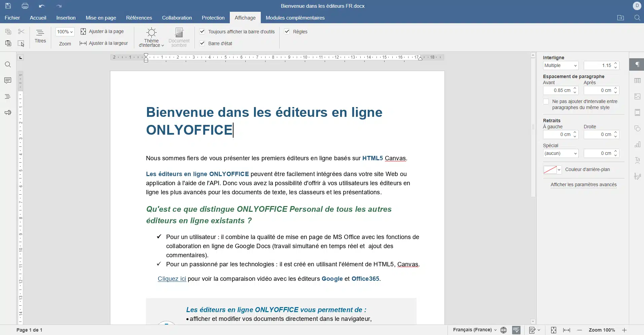
Task: Open image settings in right sidebar
Action: (637, 96)
